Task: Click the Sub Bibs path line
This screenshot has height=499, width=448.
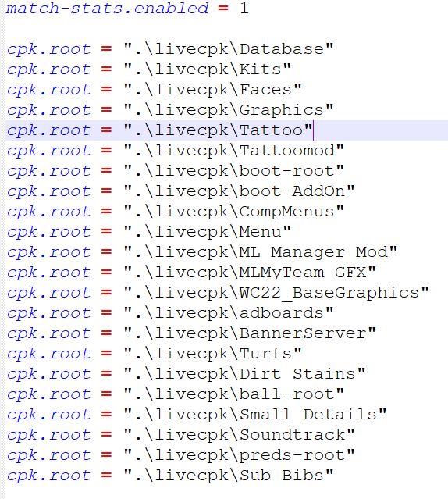Action: pos(170,476)
